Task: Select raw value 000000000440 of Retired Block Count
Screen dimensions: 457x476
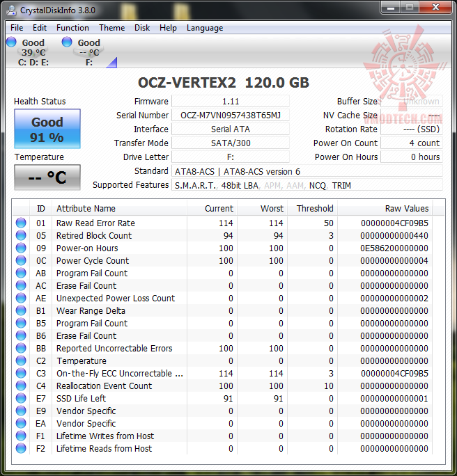Action: pyautogui.click(x=394, y=236)
